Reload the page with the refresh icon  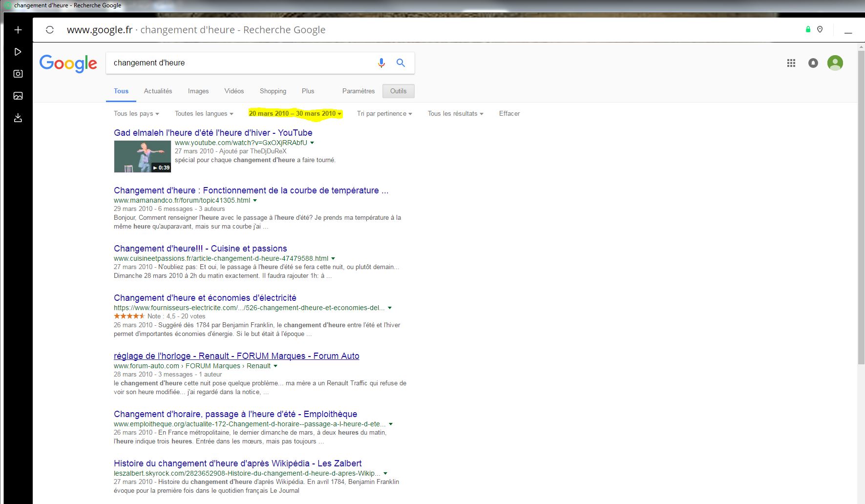point(50,30)
